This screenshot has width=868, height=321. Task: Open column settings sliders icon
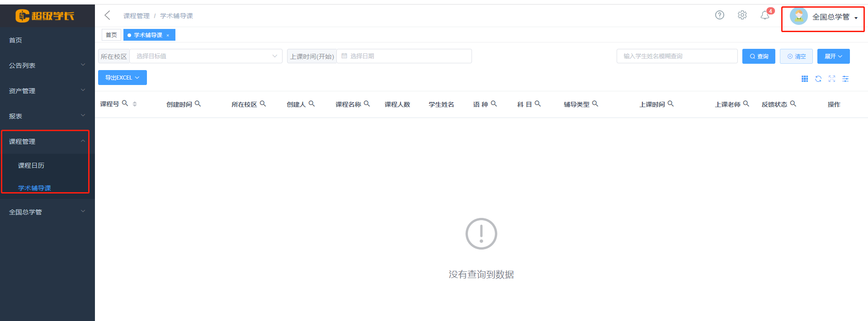[x=845, y=79]
